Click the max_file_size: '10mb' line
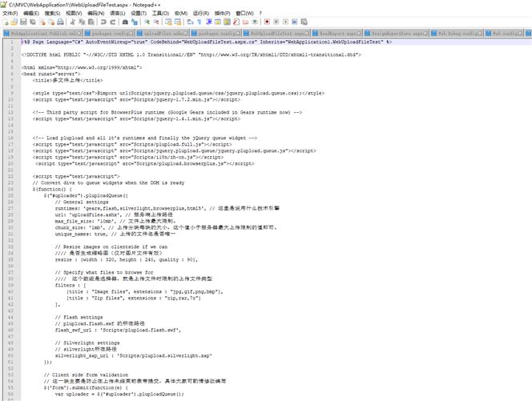This screenshot has height=401, width=532. 115,221
